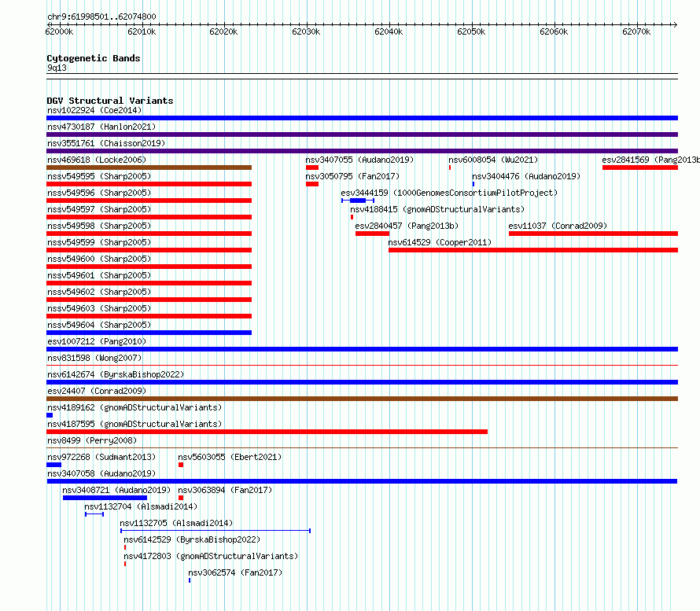Click nssv549599 (Sharp2005) label
The height and width of the screenshot is (611, 700).
click(x=99, y=242)
